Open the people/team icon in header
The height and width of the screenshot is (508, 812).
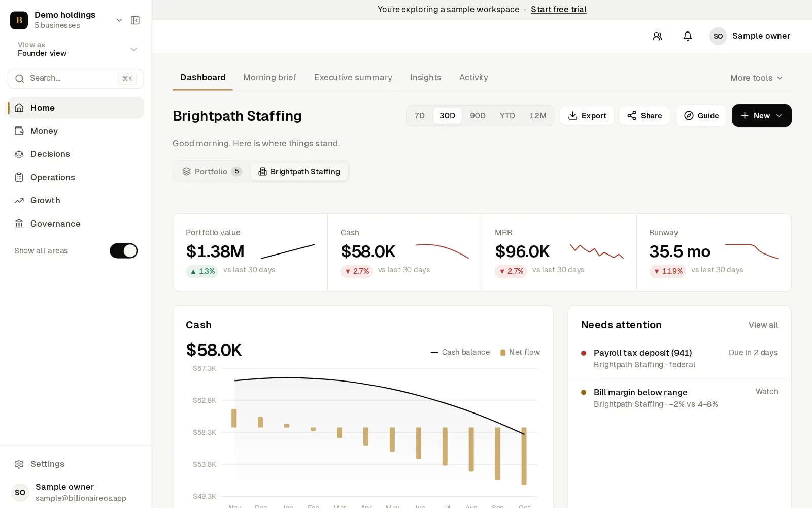[x=657, y=36]
